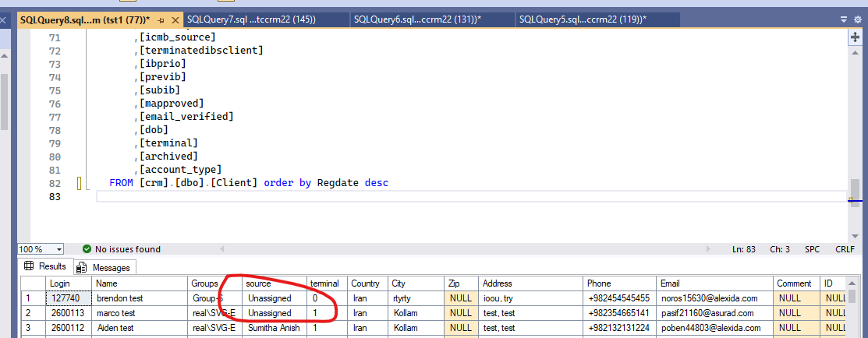The height and width of the screenshot is (338, 868).
Task: Click the Email column header
Action: point(669,283)
